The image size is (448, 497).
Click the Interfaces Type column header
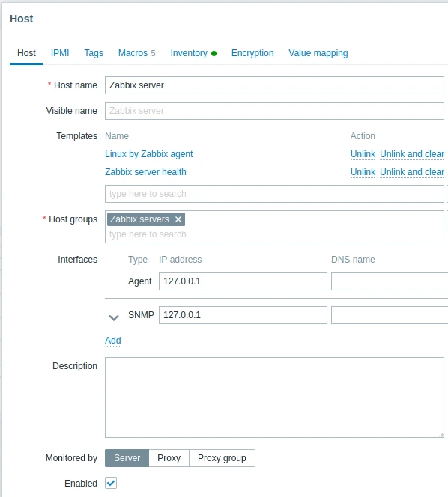pos(138,260)
